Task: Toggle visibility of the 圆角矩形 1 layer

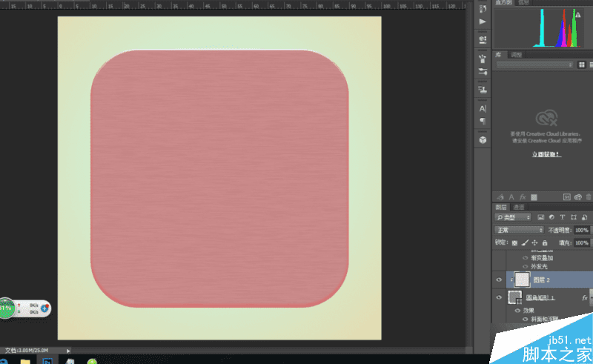Action: tap(499, 297)
